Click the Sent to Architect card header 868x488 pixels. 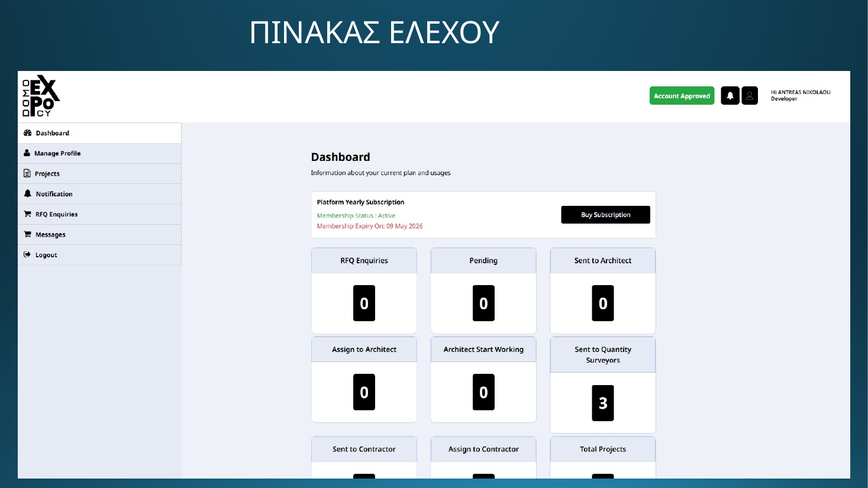(x=603, y=261)
